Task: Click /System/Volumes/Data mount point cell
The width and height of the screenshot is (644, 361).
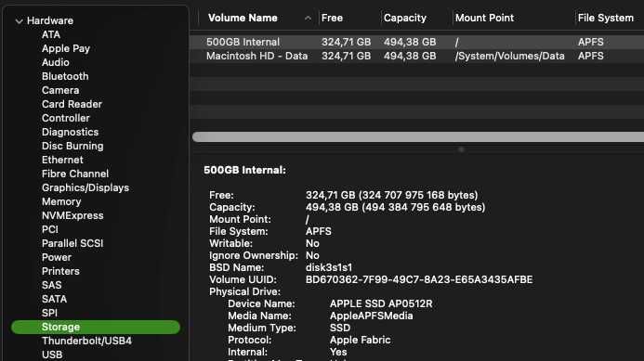Action: [x=509, y=57]
